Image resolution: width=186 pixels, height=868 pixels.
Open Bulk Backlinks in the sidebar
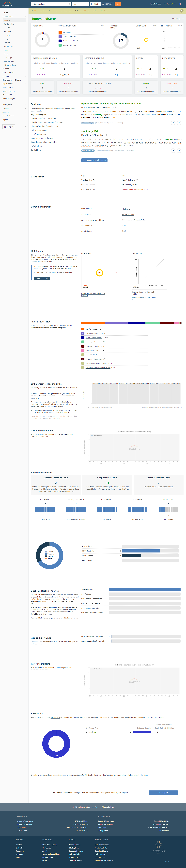coord(8,72)
